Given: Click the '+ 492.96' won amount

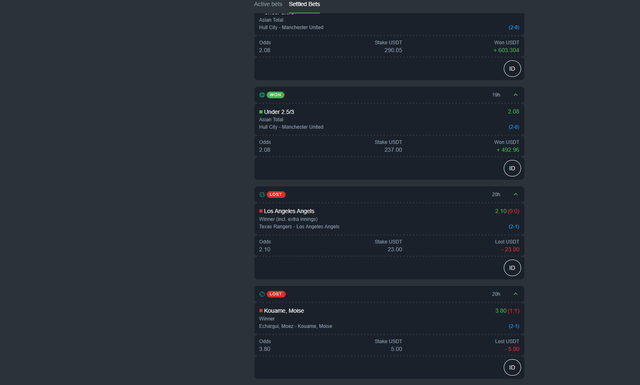Looking at the screenshot, I should [508, 150].
